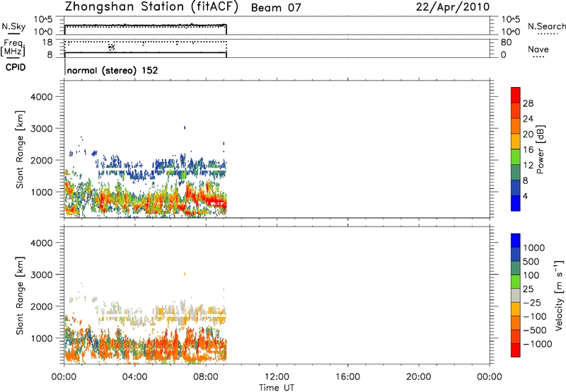
Task: Click the '1000' Velocity colorbar value
Action: 534,248
